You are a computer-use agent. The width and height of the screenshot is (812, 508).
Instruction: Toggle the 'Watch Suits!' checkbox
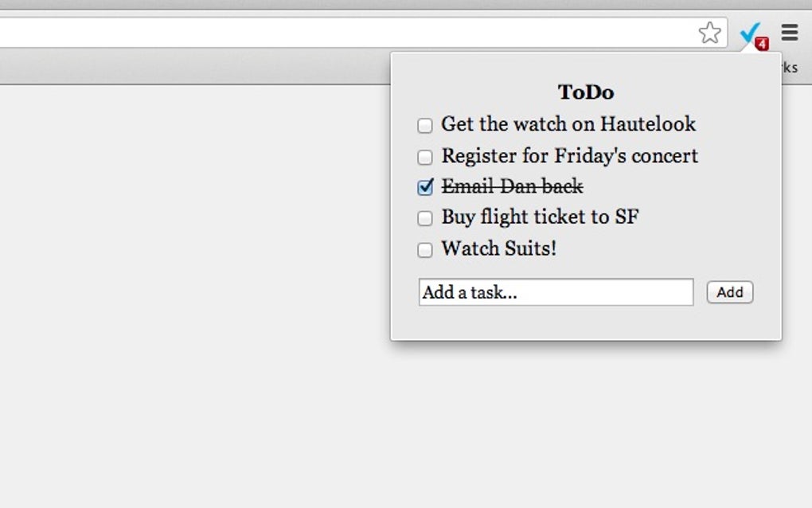point(425,250)
